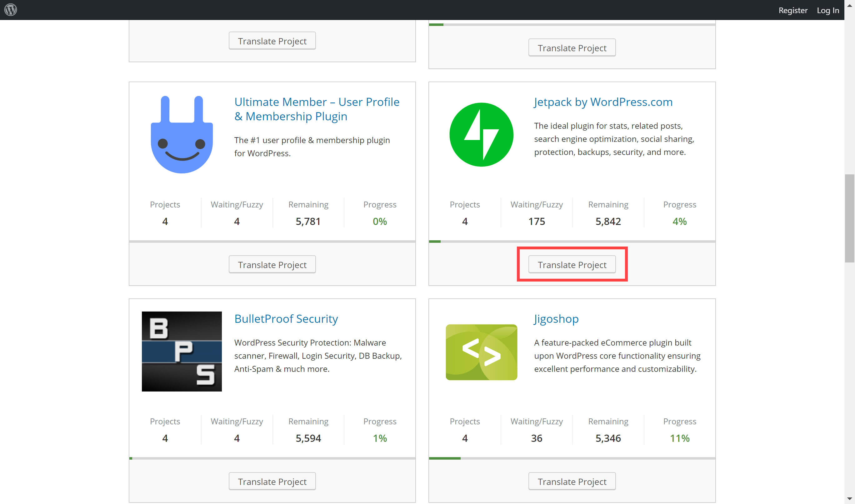This screenshot has height=504, width=855.
Task: Click the BulletProof Security BPS logo
Action: (x=182, y=351)
